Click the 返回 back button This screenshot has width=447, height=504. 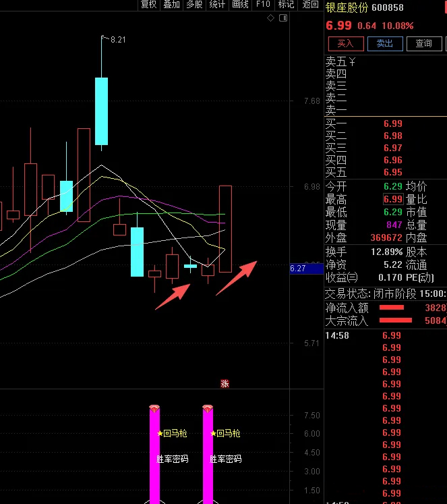(310, 5)
